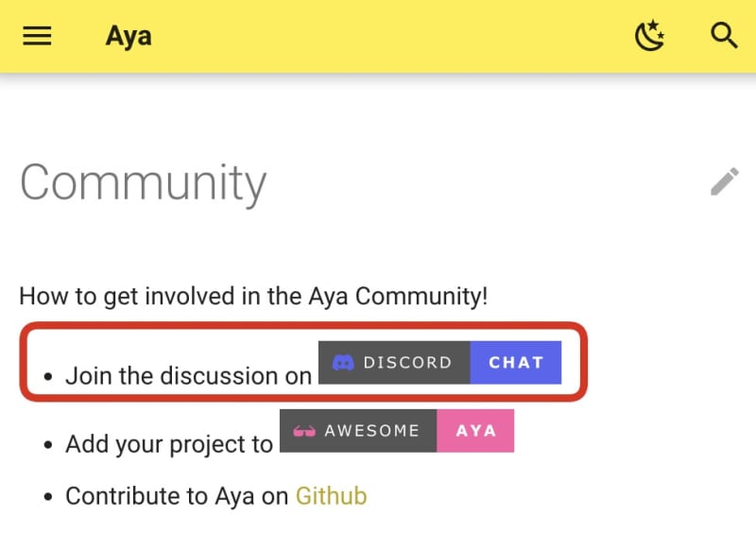Click the Discord logo in the badge
Viewport: 756px width, 533px height.
tap(342, 362)
